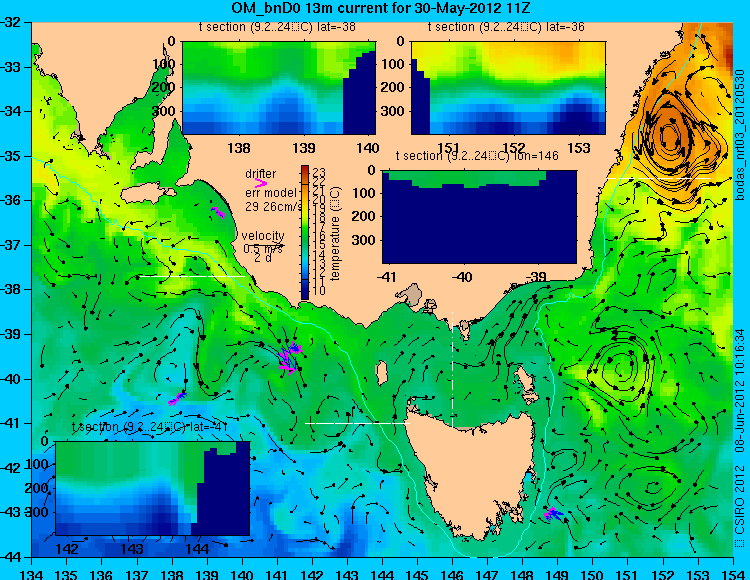Click the drifter marker southeast of Tasmania

[553, 514]
